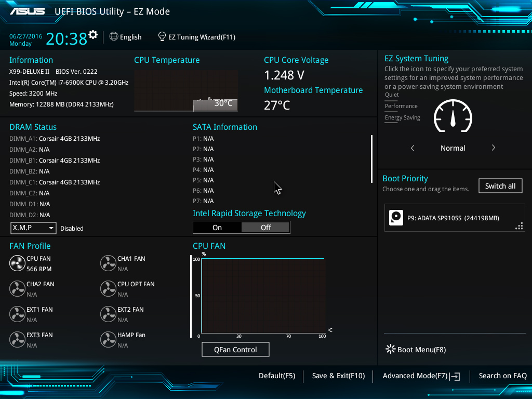Viewport: 532px width, 399px height.
Task: Click the DIMM_C1 Corsair 4GB entry
Action: (55, 182)
